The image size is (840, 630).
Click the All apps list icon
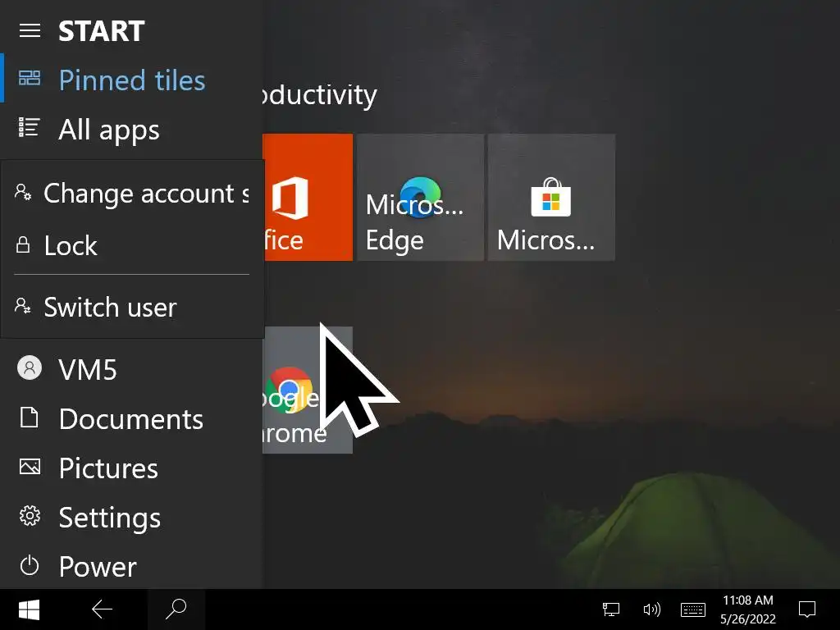click(x=29, y=127)
